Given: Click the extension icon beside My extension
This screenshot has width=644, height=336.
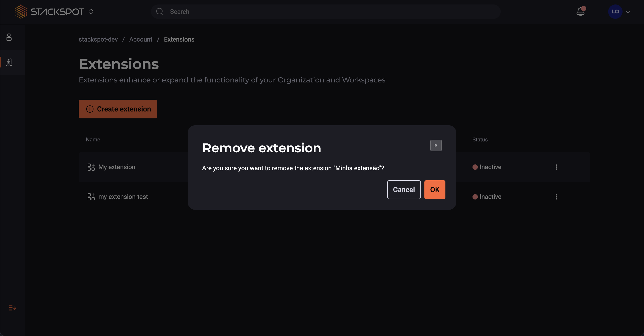Looking at the screenshot, I should coord(91,167).
